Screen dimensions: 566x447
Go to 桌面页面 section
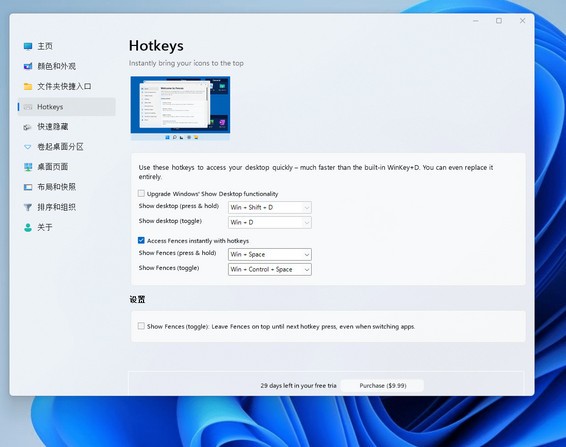pyautogui.click(x=53, y=167)
